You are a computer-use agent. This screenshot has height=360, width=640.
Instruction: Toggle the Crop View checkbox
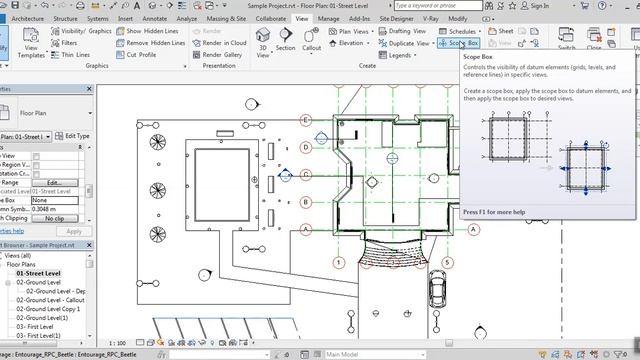point(36,156)
